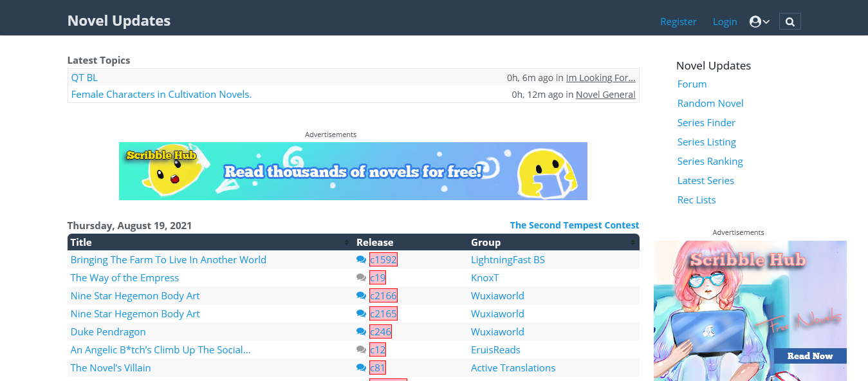Open The Novel's Villain novel page

[x=111, y=368]
